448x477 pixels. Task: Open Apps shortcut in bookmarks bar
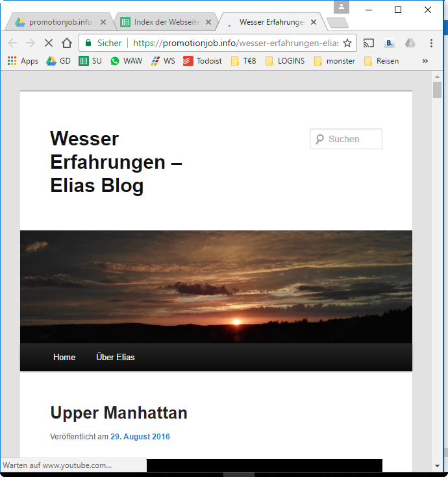(x=23, y=61)
